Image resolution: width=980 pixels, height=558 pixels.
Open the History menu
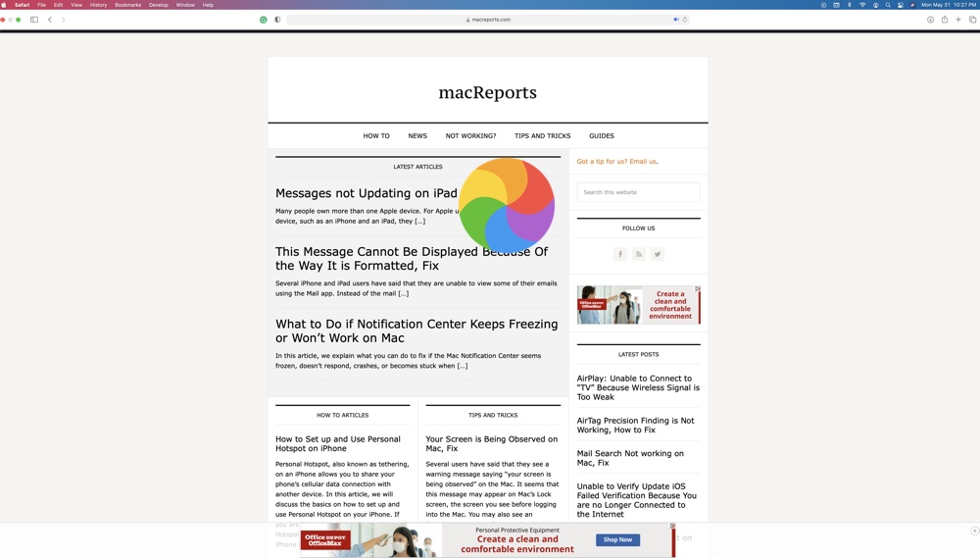98,5
